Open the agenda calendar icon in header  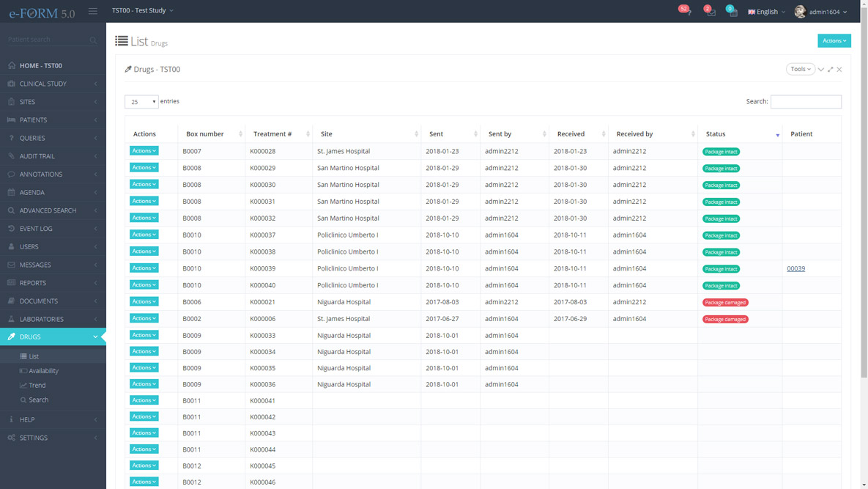pyautogui.click(x=732, y=12)
